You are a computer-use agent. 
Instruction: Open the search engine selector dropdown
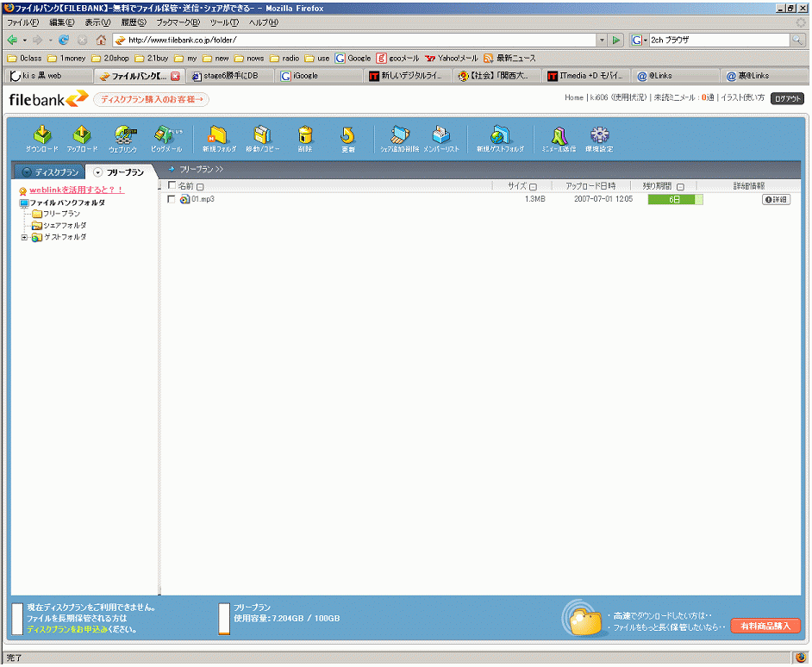pyautogui.click(x=639, y=40)
